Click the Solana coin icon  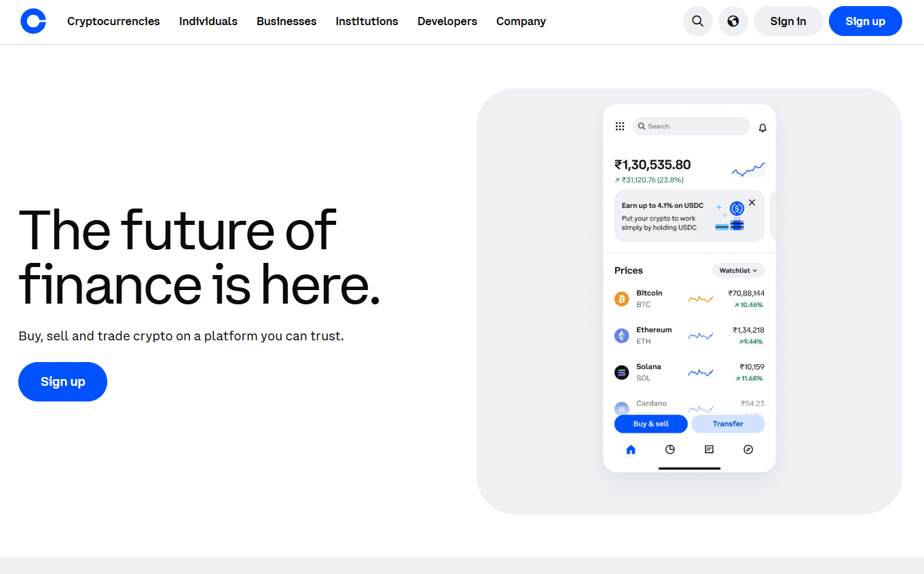(x=622, y=372)
